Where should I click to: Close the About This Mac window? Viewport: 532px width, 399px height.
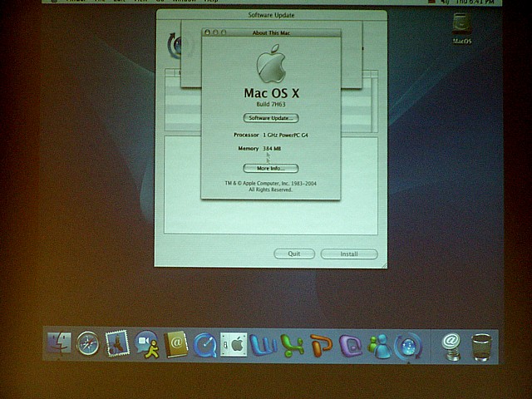(207, 32)
